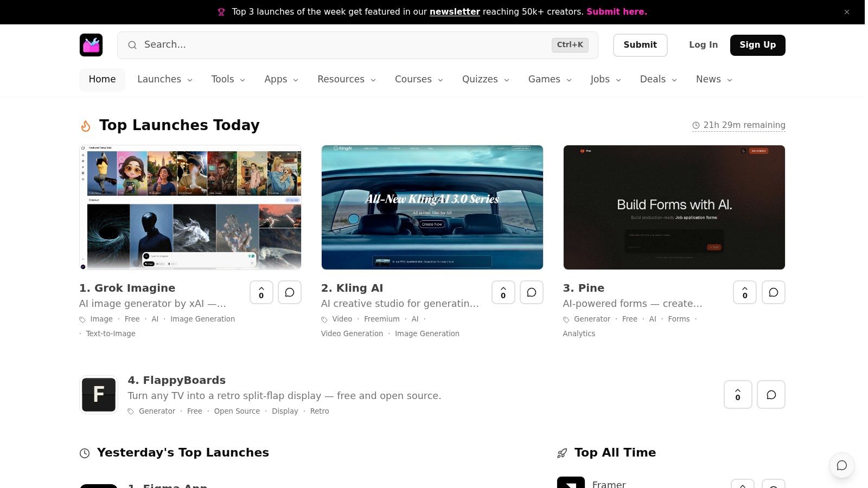Click Pine's Analytics tag
868x488 pixels.
pyautogui.click(x=579, y=333)
